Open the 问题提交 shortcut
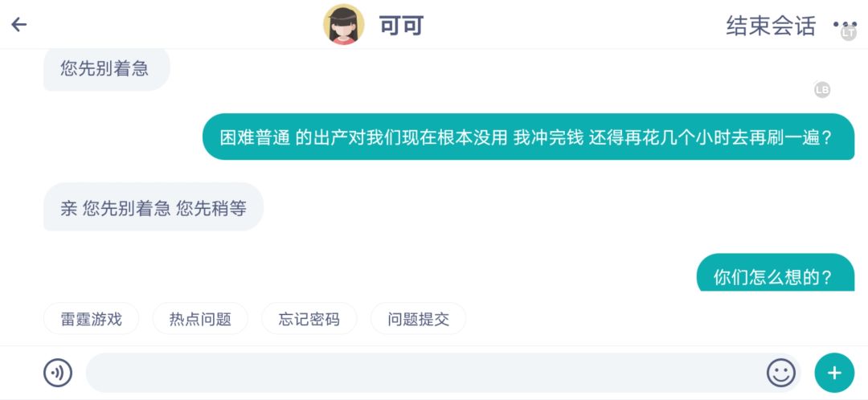 coord(418,319)
